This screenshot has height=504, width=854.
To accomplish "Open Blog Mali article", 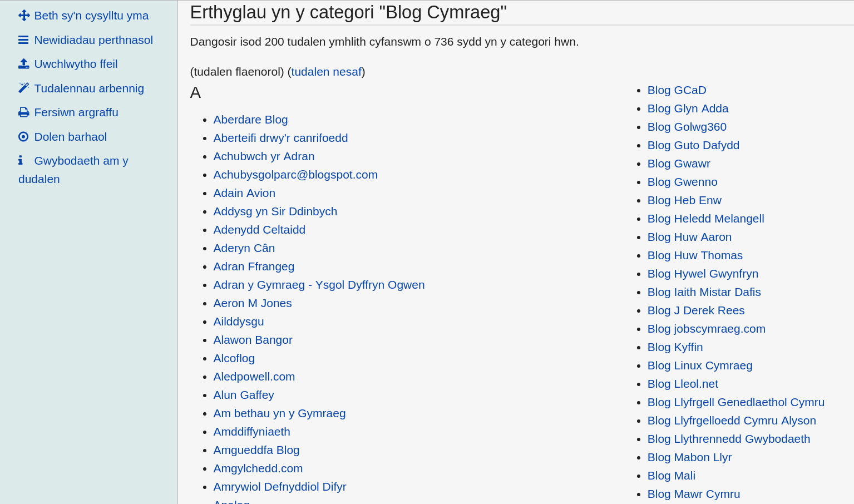I will coord(671,476).
